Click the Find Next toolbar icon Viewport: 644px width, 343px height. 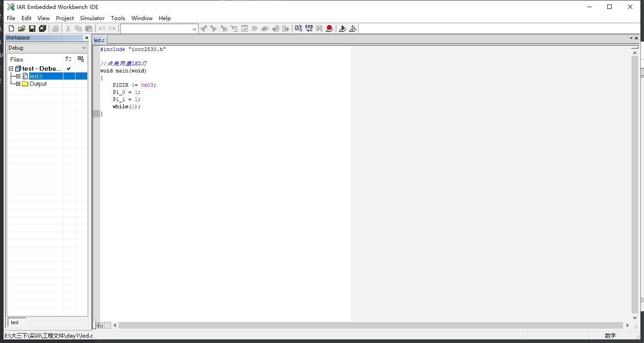tap(214, 29)
